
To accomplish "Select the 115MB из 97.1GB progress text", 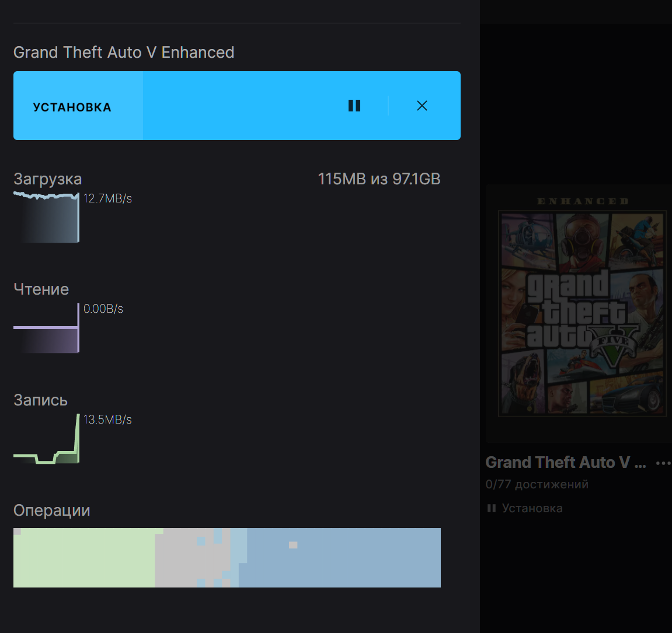I will coord(379,179).
